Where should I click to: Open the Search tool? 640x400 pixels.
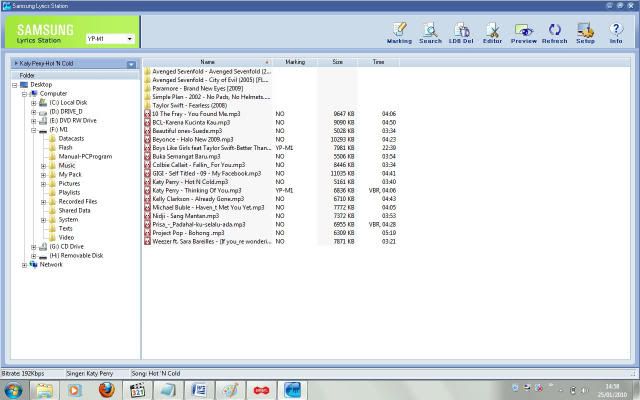430,33
